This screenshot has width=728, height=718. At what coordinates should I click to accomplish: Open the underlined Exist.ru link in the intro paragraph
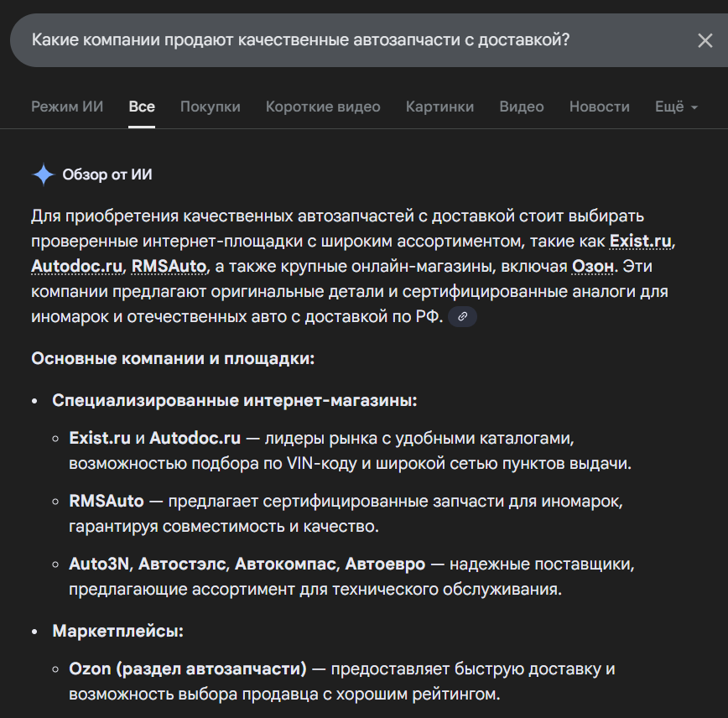tap(641, 242)
